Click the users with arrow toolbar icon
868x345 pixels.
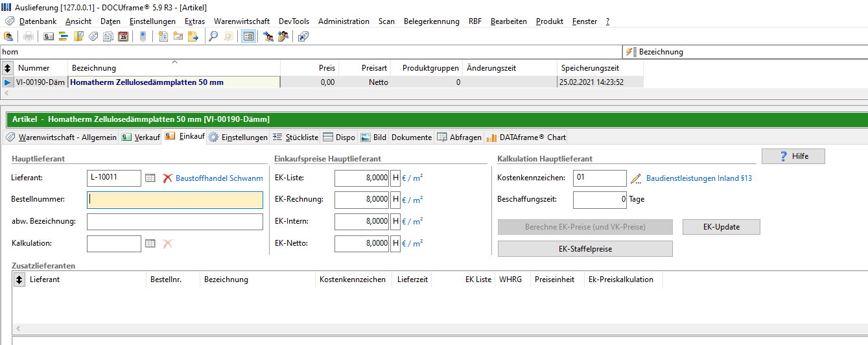(x=268, y=36)
